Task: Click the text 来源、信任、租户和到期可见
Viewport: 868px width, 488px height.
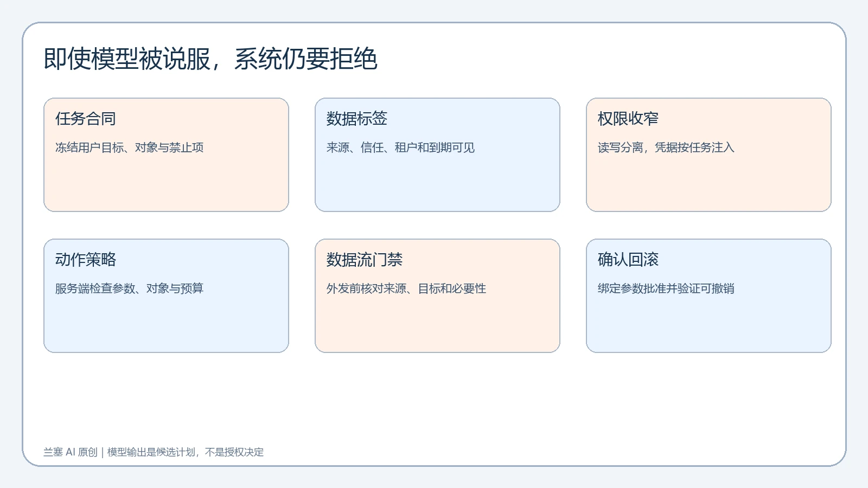Action: (x=400, y=147)
